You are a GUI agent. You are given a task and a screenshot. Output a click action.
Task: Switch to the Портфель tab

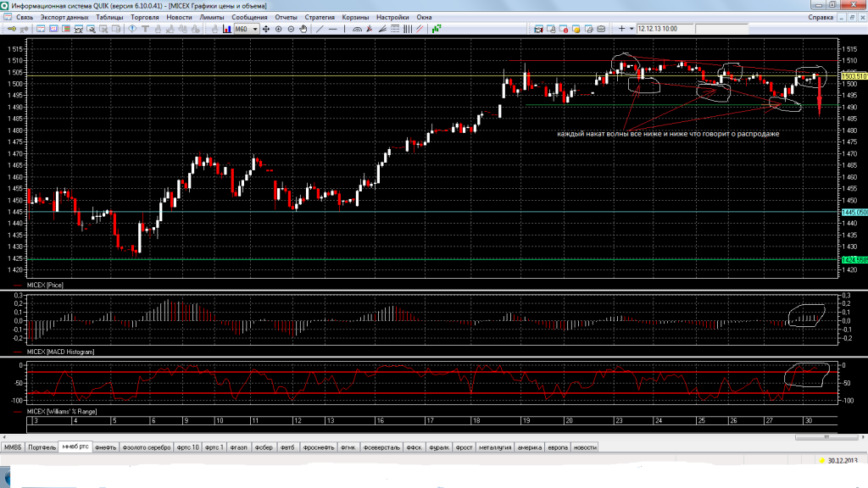(42, 447)
